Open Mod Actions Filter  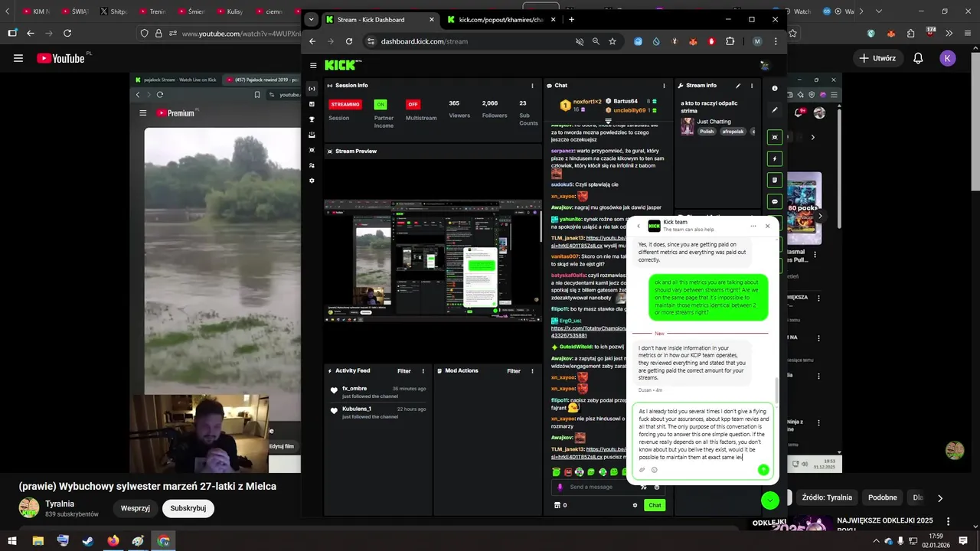[514, 371]
